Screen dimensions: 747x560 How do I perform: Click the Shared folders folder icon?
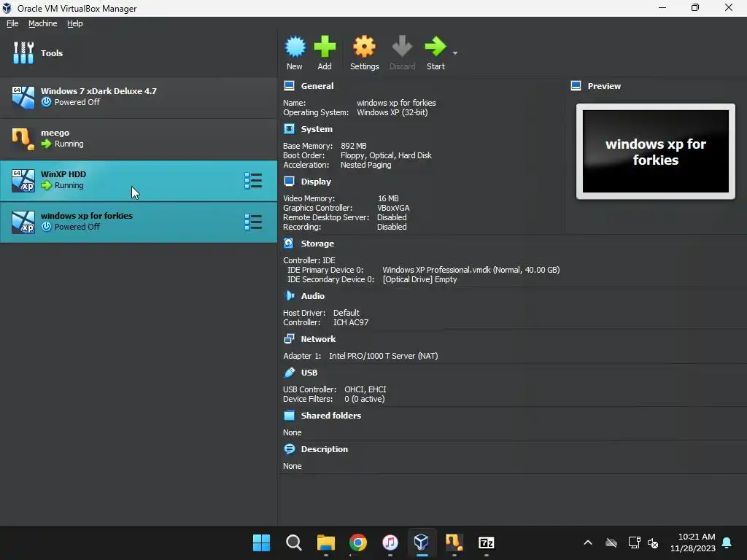(289, 415)
